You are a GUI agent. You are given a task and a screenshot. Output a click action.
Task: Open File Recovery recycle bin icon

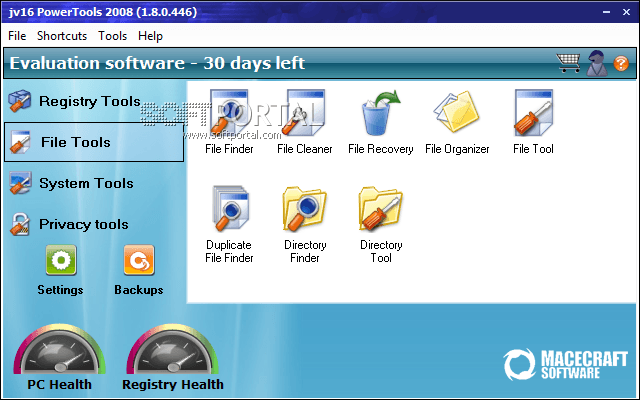380,113
